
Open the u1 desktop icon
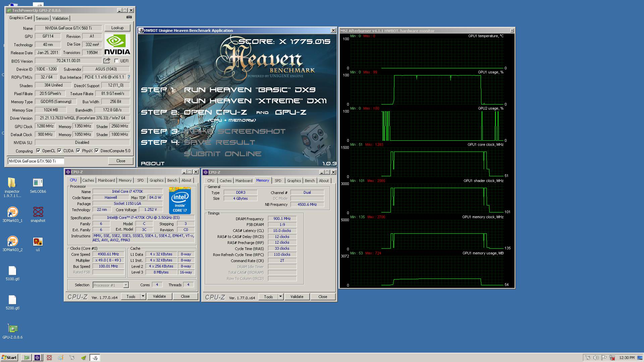38,244
